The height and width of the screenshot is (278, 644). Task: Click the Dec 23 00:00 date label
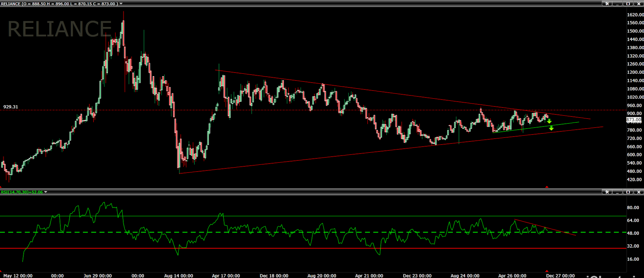pos(417,276)
